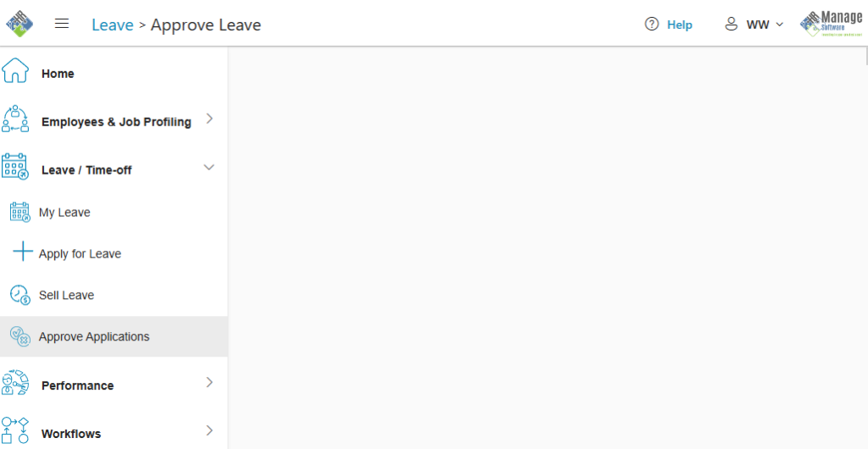Expand the Employees & Job Profiling chevron
This screenshot has width=868, height=449.
pos(209,119)
